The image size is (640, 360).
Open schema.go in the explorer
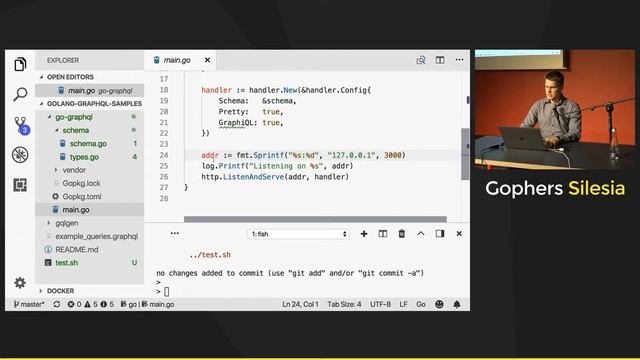click(90, 144)
